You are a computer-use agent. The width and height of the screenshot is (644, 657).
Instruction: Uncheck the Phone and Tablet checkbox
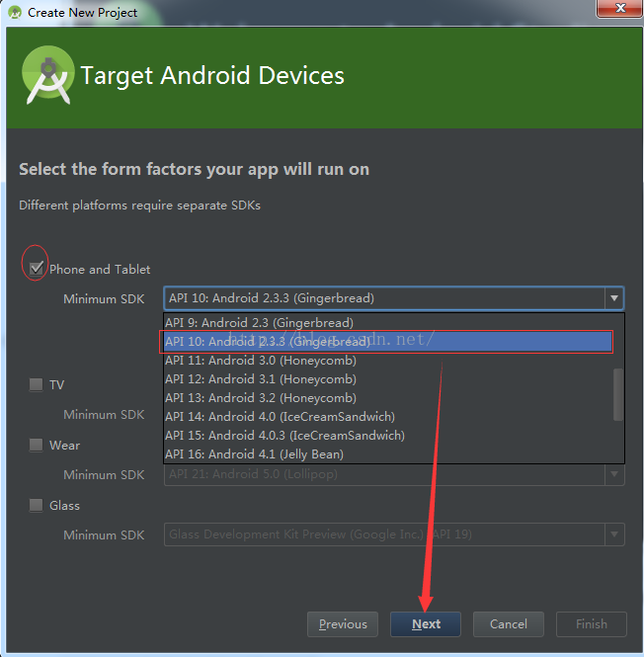36,268
